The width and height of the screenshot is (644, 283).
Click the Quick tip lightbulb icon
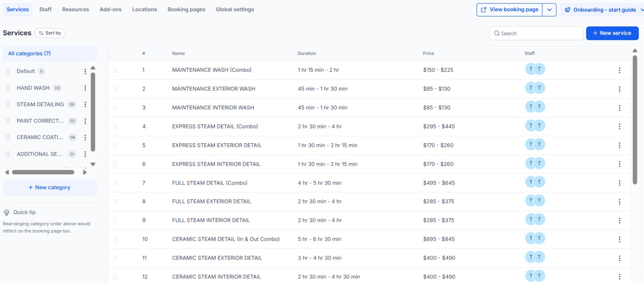7,212
